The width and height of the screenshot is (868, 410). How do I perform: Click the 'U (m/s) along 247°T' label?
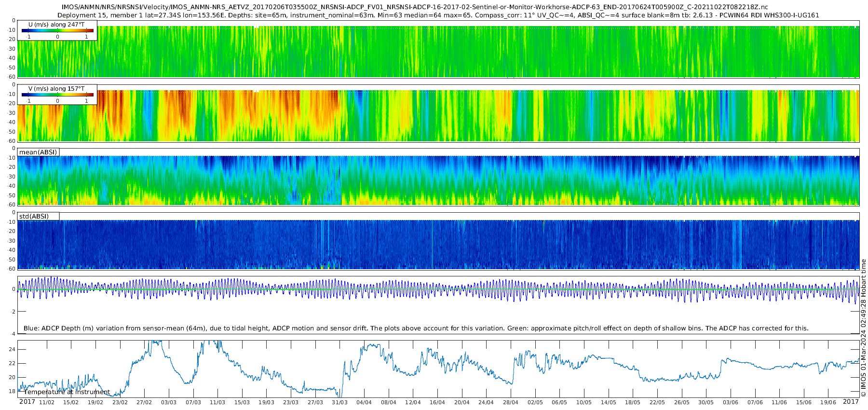coord(56,24)
